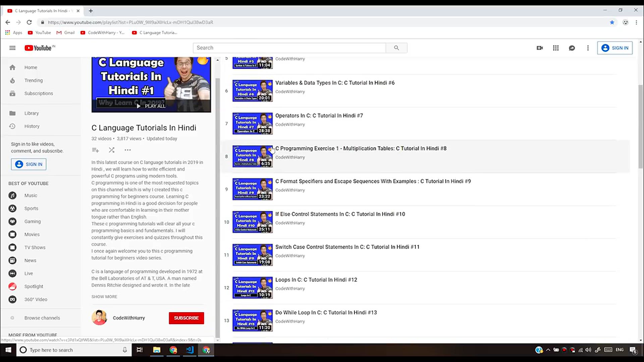Open the create video camera icon
The height and width of the screenshot is (362, 644).
[540, 48]
